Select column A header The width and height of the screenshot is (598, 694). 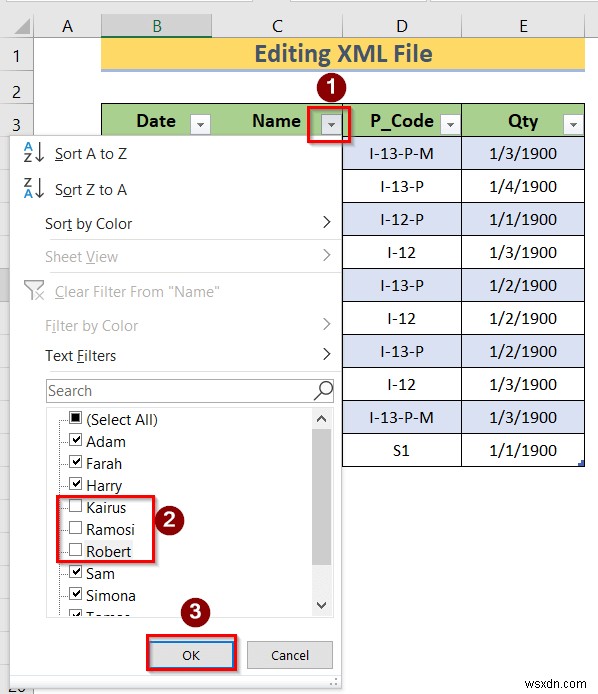click(x=67, y=26)
